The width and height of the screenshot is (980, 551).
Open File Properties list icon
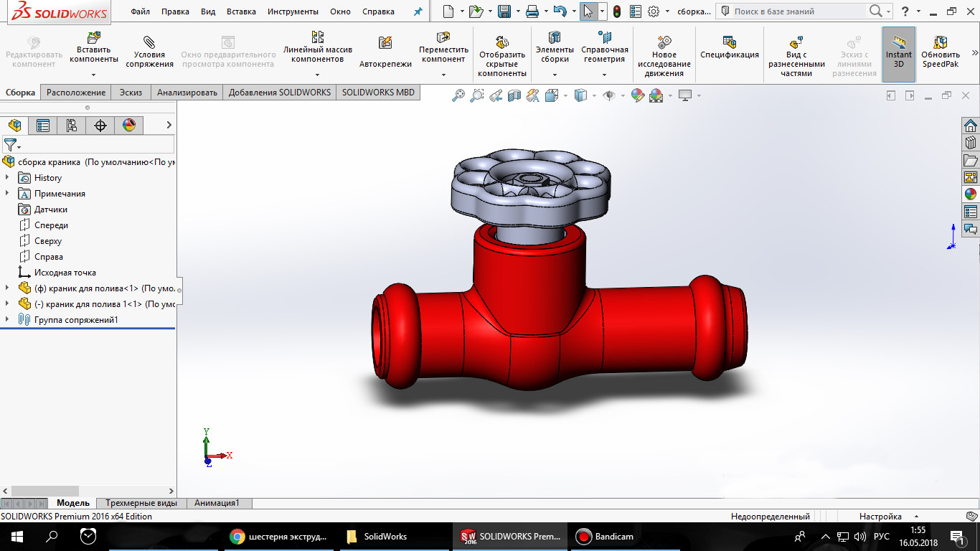[x=635, y=11]
